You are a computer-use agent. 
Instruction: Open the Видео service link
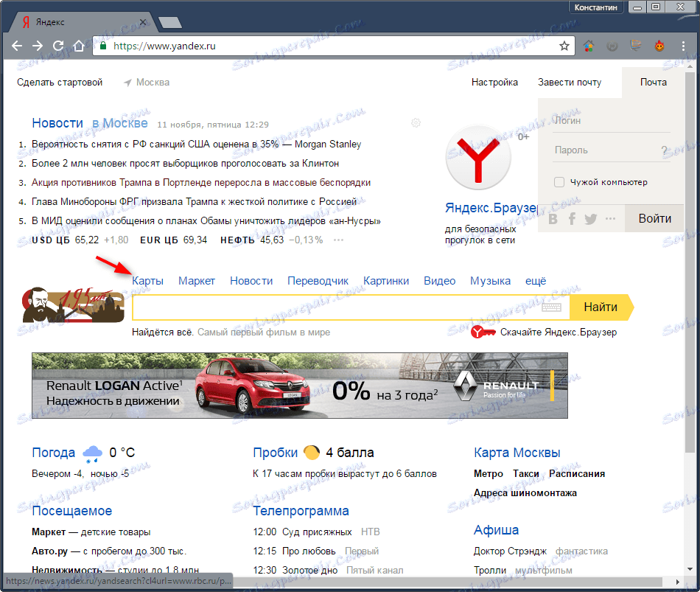tap(440, 281)
